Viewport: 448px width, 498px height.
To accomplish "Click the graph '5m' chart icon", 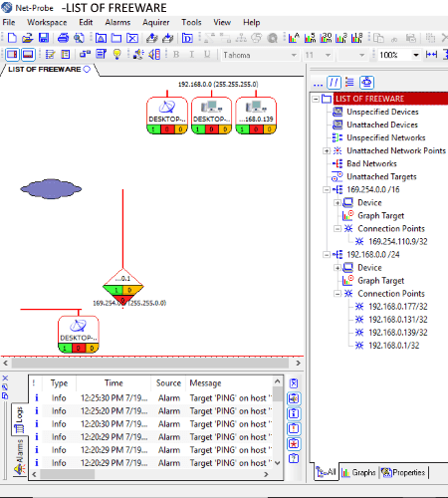I will coord(310,38).
